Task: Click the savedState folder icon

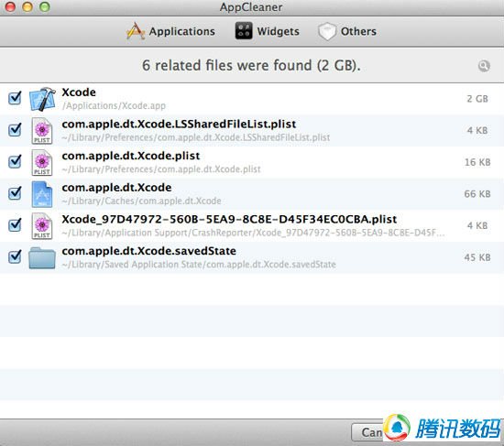Action: click(x=42, y=257)
